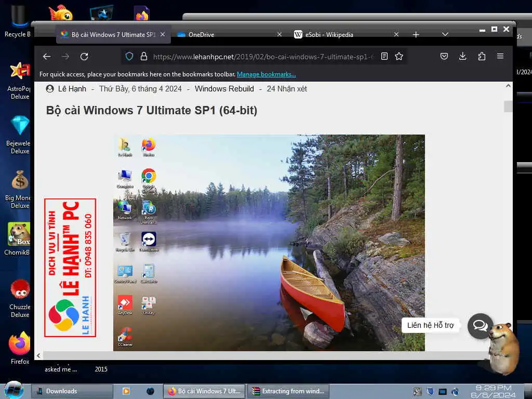The image size is (532, 399).
Task: Click the article title Bộ cài Windows 7 Ultimate SP1
Action: (x=152, y=111)
